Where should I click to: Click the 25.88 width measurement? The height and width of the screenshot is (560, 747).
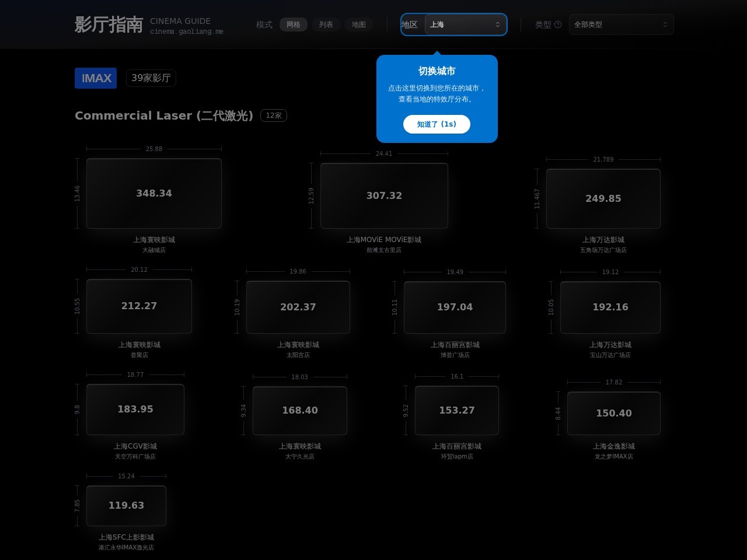154,149
